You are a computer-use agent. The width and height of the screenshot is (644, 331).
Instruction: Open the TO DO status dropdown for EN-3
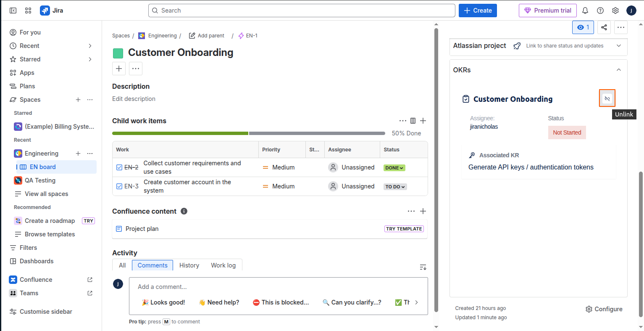(x=395, y=187)
